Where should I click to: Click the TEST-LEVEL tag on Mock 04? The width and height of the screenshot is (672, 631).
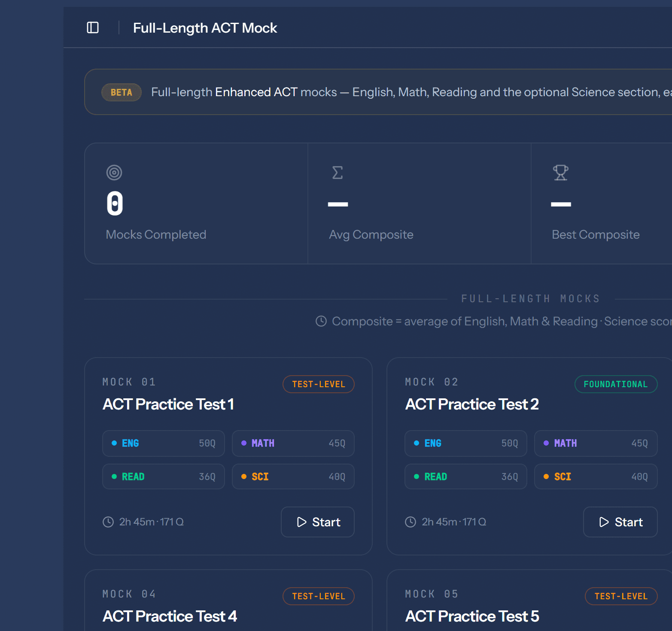pos(319,596)
